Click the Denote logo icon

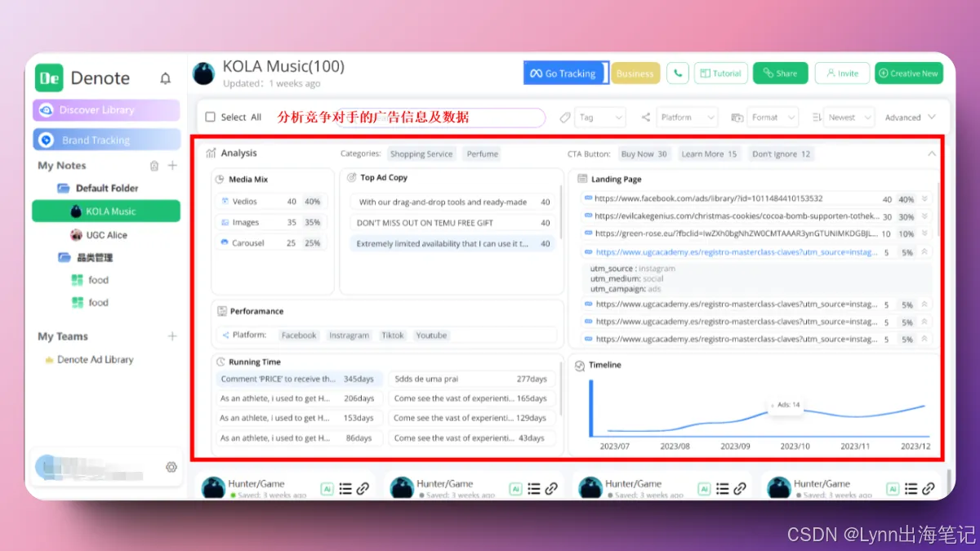click(49, 78)
